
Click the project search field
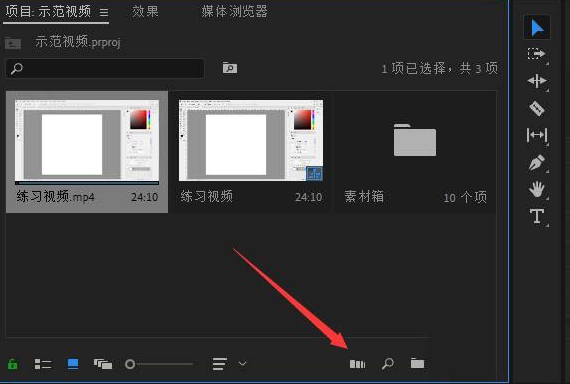[x=105, y=68]
